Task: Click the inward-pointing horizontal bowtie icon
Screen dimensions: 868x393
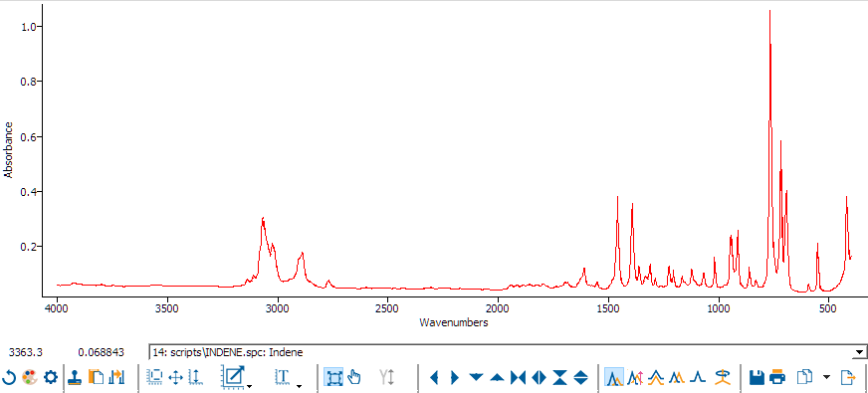Action: point(519,378)
